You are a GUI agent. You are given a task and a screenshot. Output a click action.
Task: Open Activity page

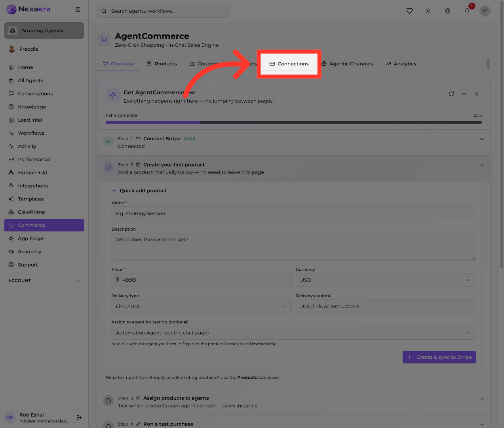(44, 146)
